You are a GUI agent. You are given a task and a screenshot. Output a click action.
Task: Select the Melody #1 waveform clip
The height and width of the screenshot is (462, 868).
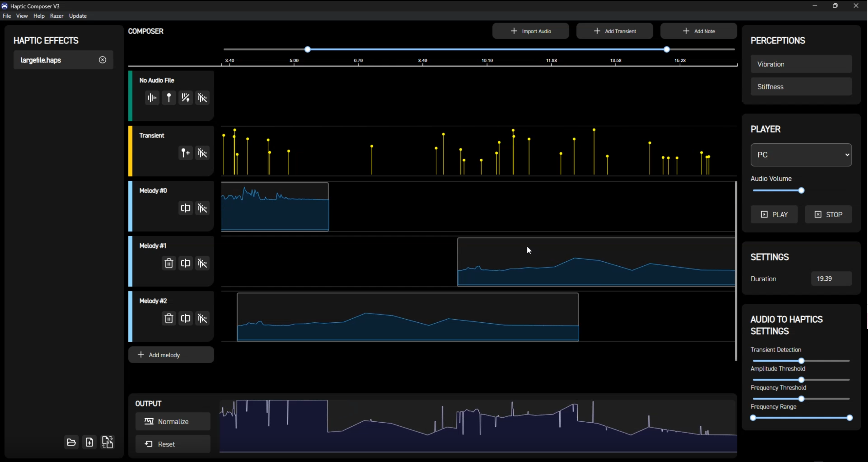[596, 262]
